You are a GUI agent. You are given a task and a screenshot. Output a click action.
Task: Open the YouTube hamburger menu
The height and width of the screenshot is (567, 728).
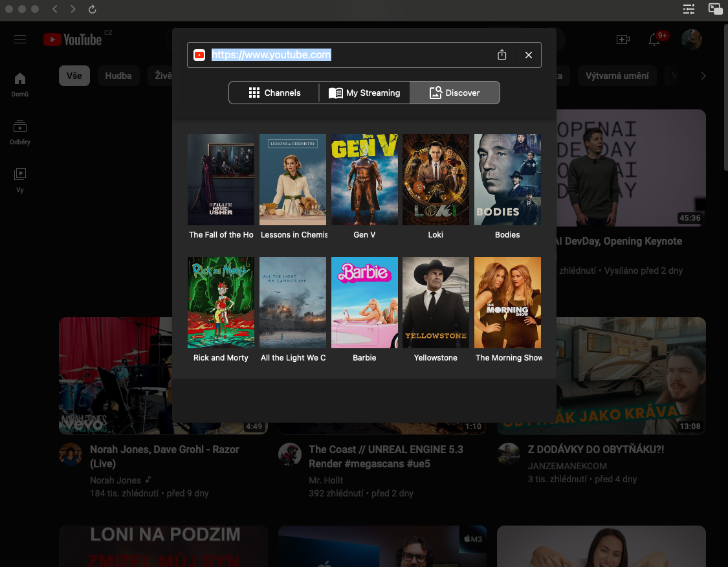[20, 39]
